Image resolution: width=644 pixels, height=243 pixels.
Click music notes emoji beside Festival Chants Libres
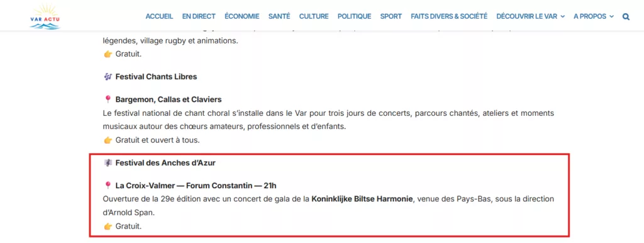(108, 76)
